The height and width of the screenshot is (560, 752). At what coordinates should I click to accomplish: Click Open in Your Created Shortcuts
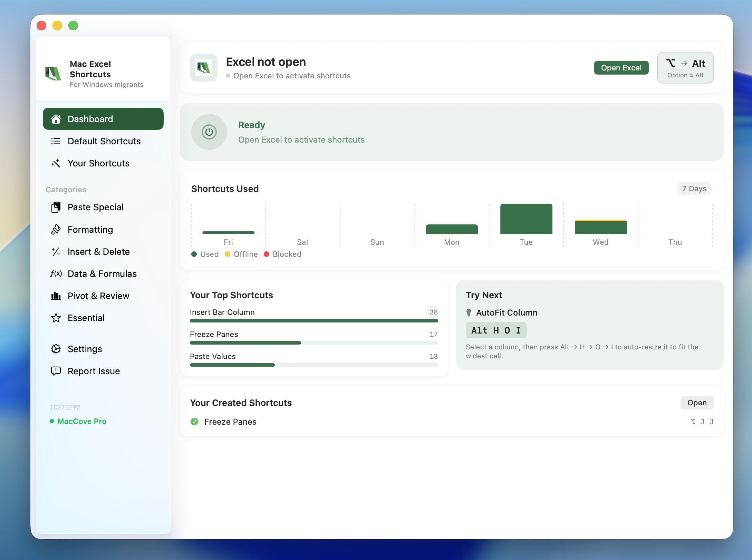(x=697, y=403)
